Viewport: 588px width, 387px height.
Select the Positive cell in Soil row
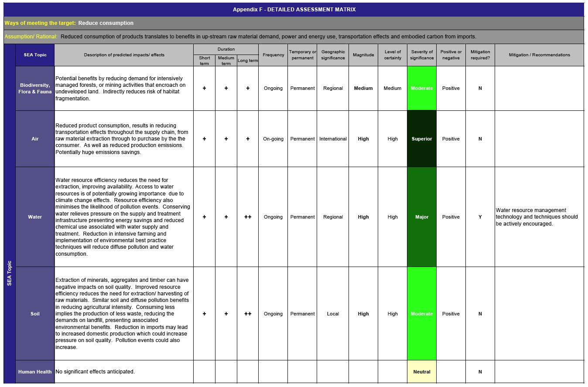pos(451,314)
